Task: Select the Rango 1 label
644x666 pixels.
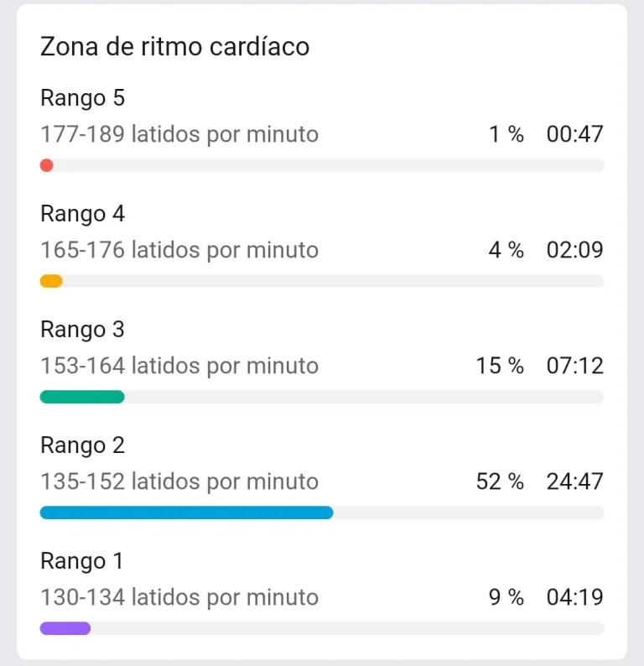Action: (81, 561)
